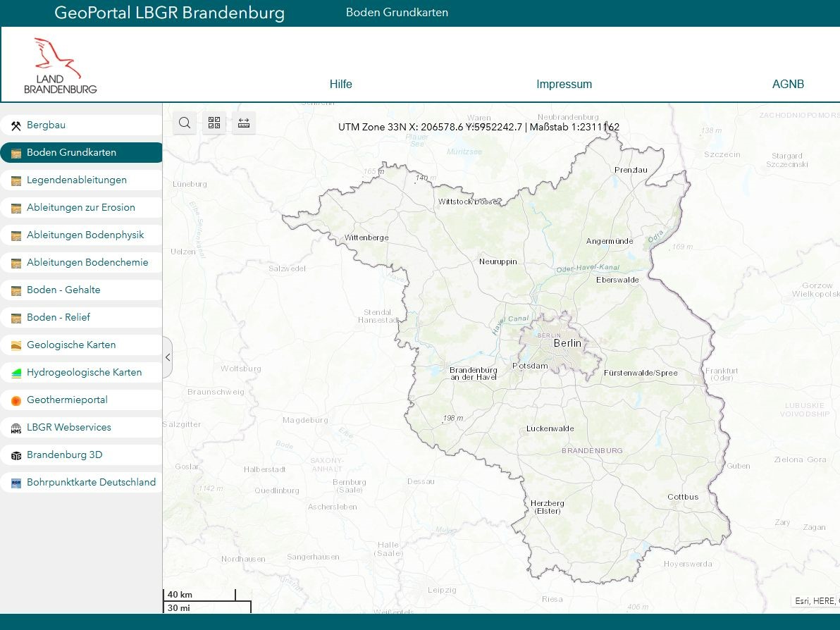Open the map search tool
This screenshot has width=840, height=630.
click(x=185, y=123)
